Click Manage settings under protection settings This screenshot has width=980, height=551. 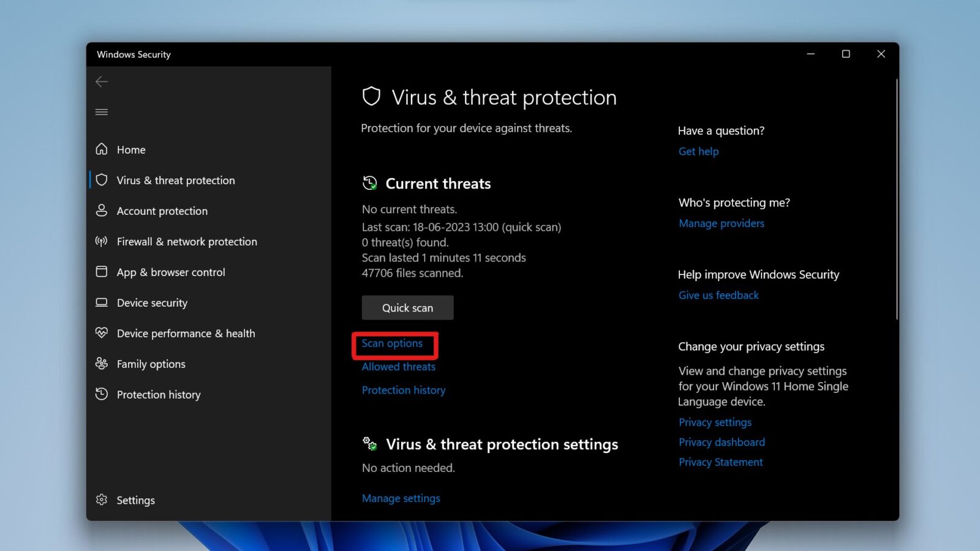pyautogui.click(x=401, y=498)
